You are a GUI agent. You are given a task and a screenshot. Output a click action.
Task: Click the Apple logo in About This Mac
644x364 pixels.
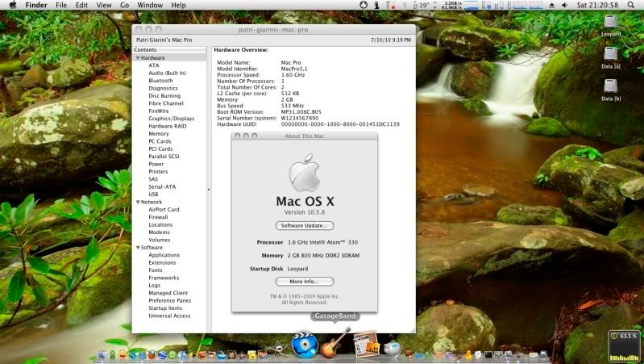(x=305, y=172)
